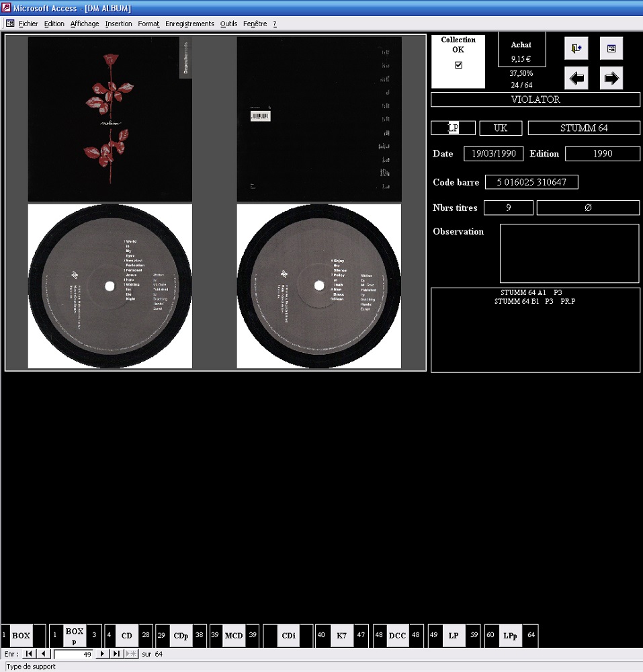This screenshot has width=643, height=672.
Task: Open the Affichage menu
Action: tap(85, 24)
